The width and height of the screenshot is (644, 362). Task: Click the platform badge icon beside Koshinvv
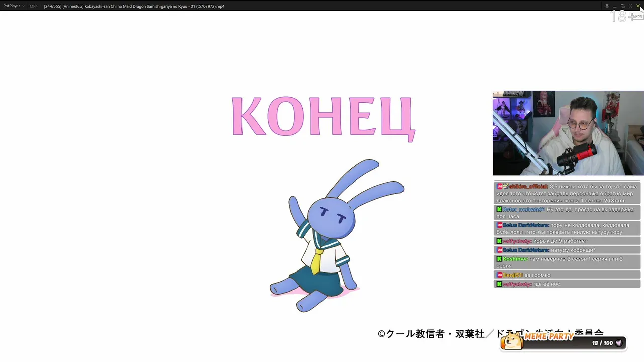(499, 259)
